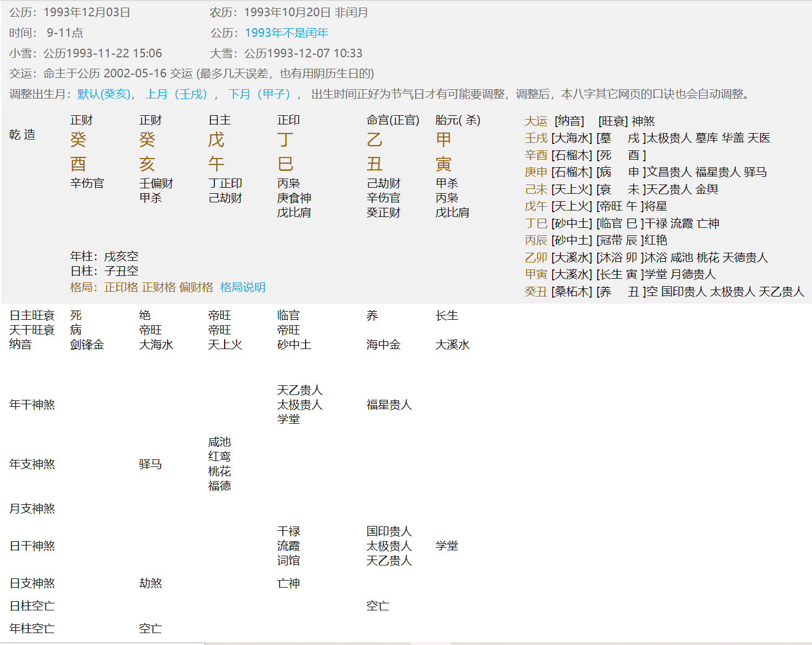Click the 胎元(杀) column header
Screen dimensions: 812x645
458,120
